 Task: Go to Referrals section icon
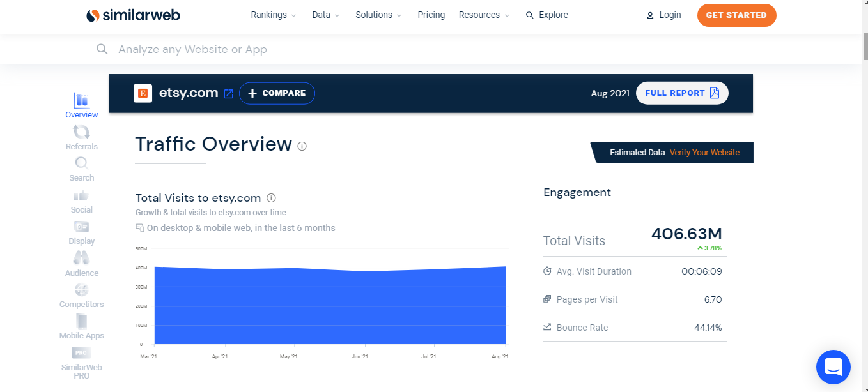point(81,132)
